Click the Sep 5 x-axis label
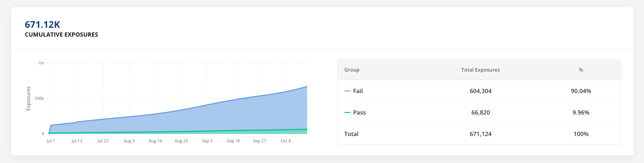Image resolution: width=644 pixels, height=163 pixels. click(207, 141)
